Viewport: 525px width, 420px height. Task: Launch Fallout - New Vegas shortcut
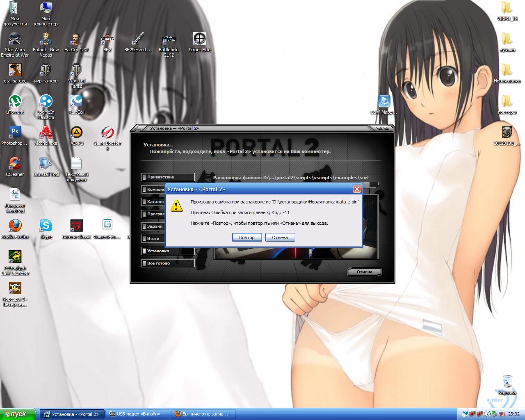point(46,45)
